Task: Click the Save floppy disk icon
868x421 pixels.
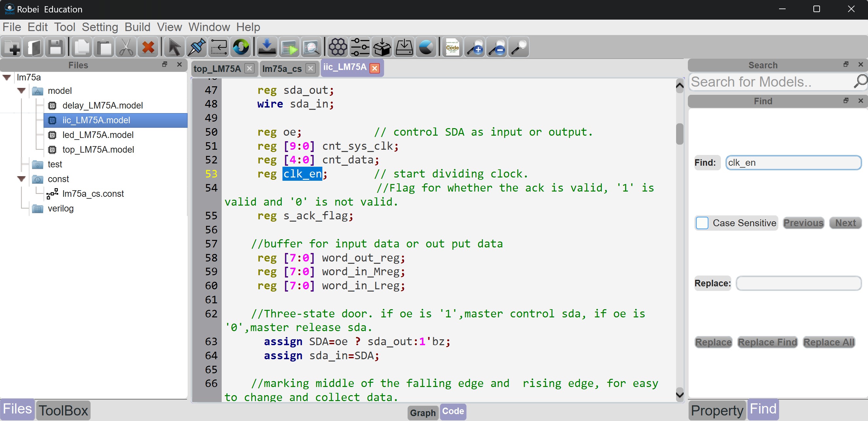Action: point(56,47)
